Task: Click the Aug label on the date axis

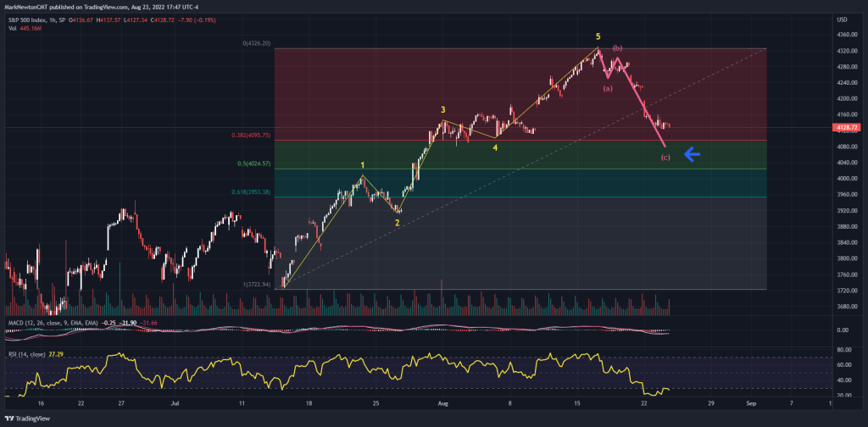Action: pos(442,404)
